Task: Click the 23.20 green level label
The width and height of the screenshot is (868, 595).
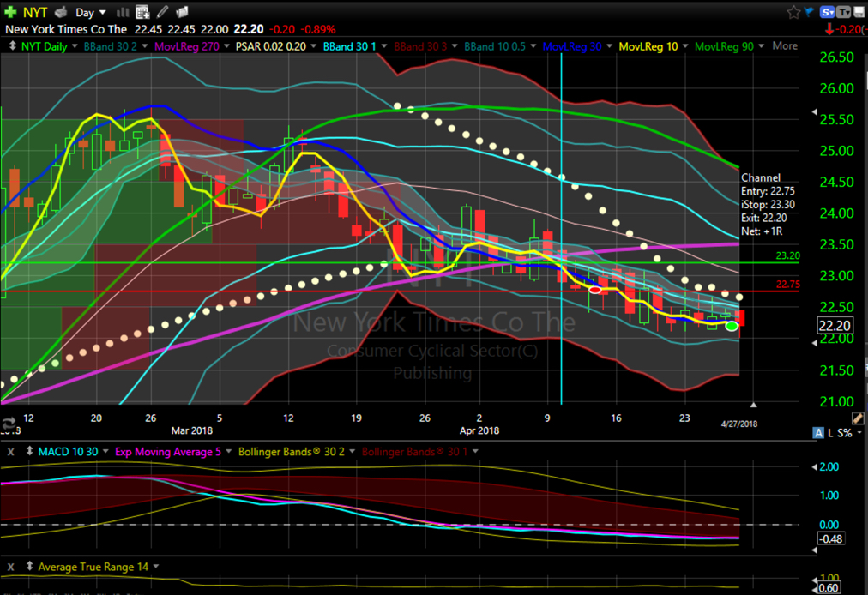Action: point(787,255)
